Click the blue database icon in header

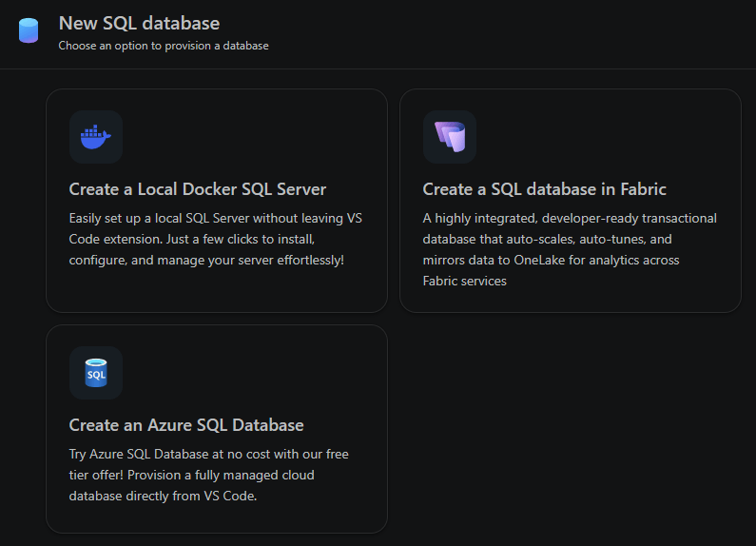tap(29, 30)
